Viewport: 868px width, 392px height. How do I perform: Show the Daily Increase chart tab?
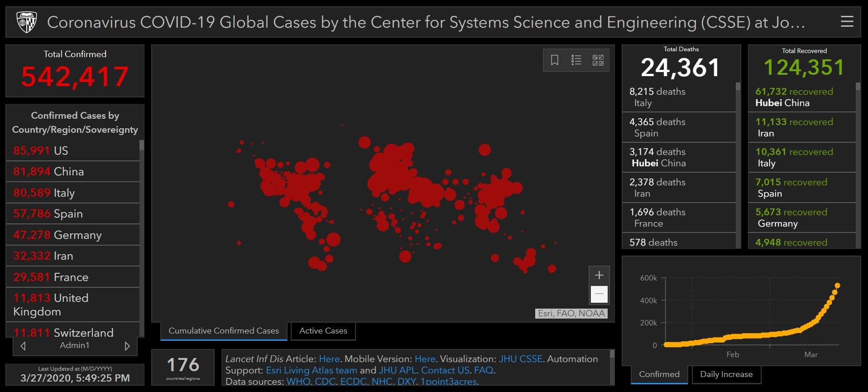coord(726,374)
